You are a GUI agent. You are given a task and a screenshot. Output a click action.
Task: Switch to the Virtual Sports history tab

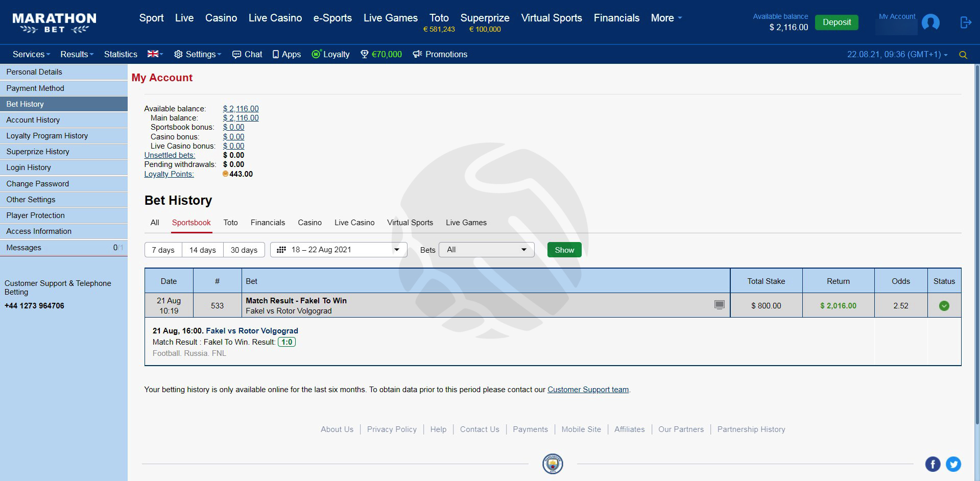click(410, 223)
